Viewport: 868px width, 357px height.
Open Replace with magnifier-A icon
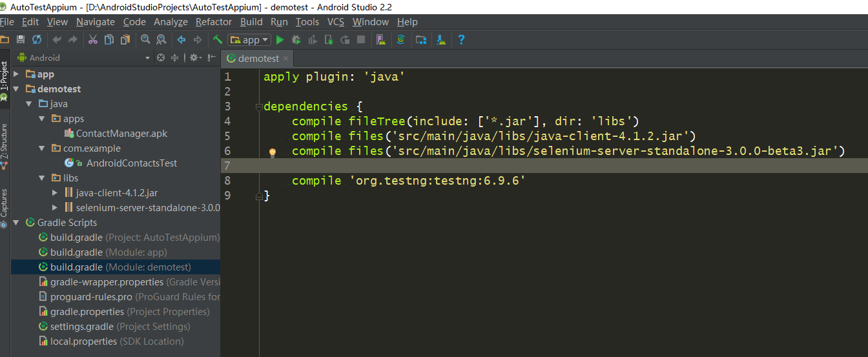click(x=161, y=39)
